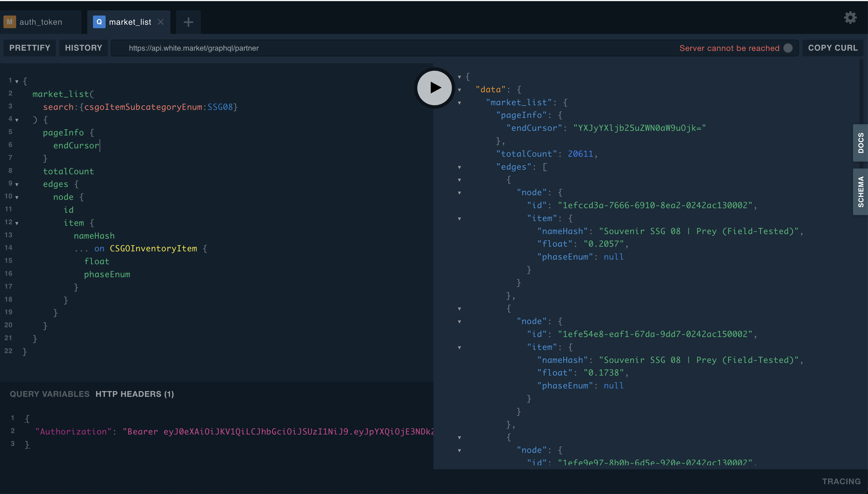Click the server status indicator dot
The width and height of the screenshot is (868, 494).
788,48
